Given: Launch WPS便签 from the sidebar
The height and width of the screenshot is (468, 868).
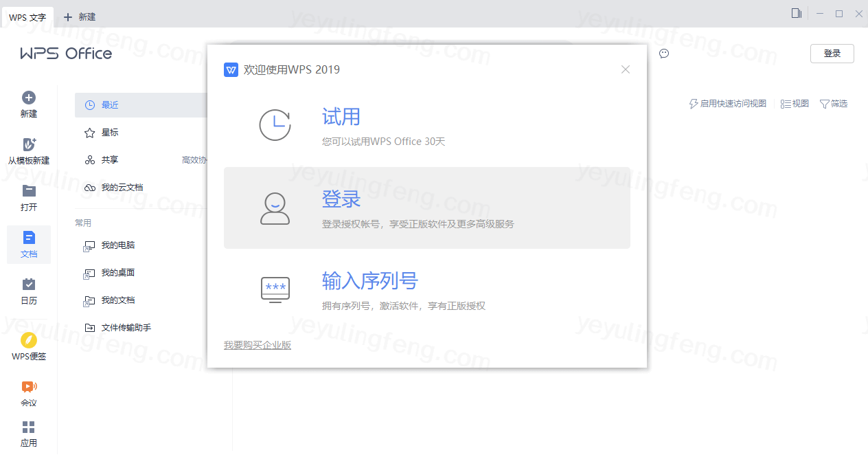Looking at the screenshot, I should [x=29, y=347].
